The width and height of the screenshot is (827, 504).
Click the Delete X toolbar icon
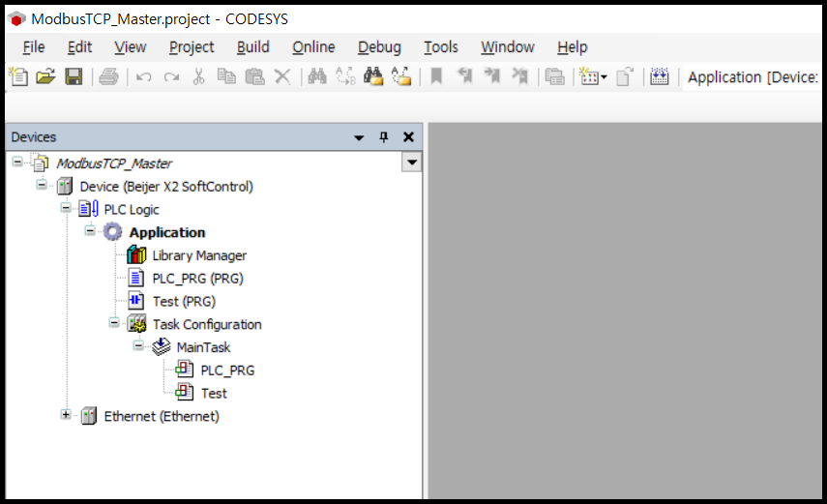282,77
